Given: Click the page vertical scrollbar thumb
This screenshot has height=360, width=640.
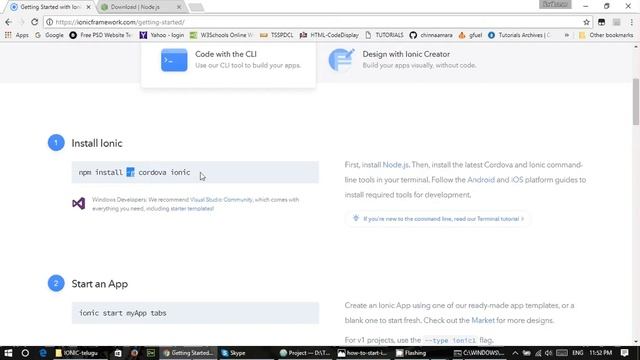Looking at the screenshot, I should [636, 102].
